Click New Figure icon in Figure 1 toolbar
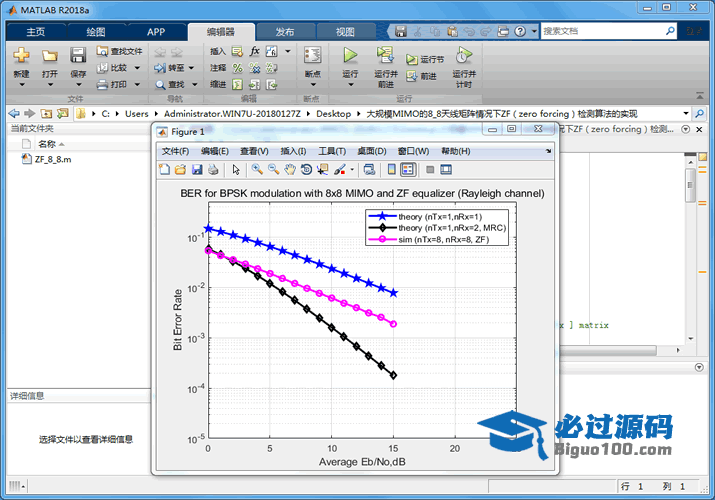 (164, 170)
